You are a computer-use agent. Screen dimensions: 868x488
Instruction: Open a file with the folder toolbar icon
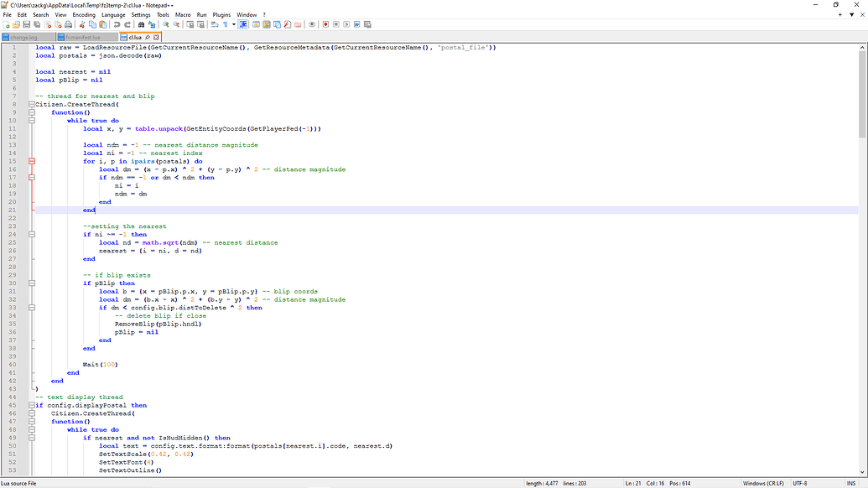(16, 24)
